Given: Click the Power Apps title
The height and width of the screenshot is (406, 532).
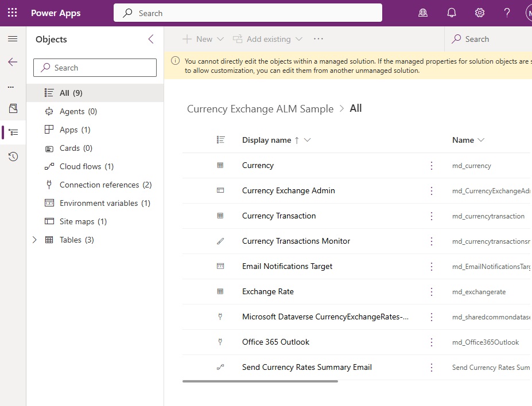Looking at the screenshot, I should click(56, 13).
